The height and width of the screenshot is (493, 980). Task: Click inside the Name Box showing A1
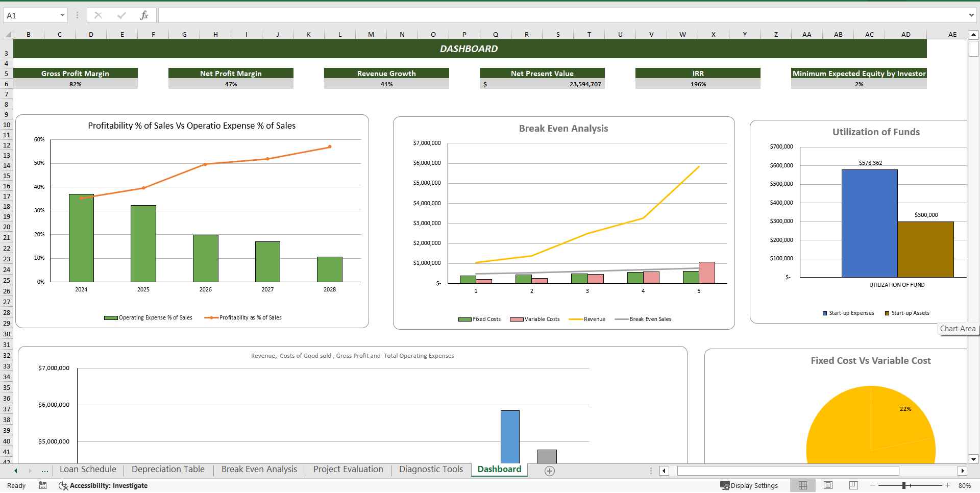(31, 15)
